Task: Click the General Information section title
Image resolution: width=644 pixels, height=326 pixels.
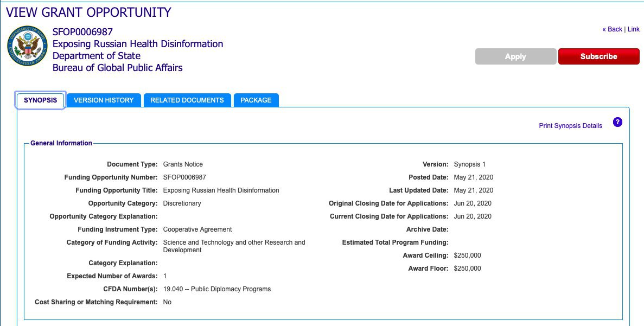Action: (x=61, y=143)
